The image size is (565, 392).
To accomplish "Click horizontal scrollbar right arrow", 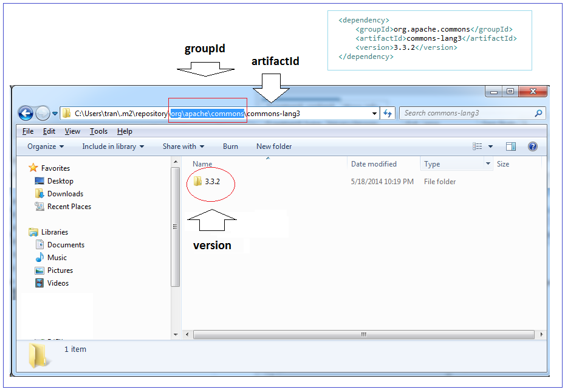I will [x=541, y=335].
